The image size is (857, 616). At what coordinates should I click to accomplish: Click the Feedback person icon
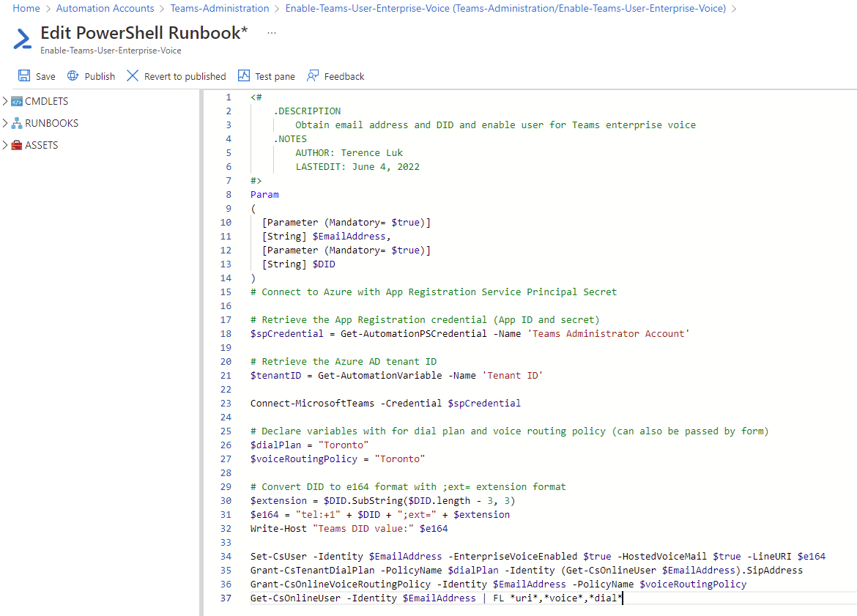click(313, 76)
